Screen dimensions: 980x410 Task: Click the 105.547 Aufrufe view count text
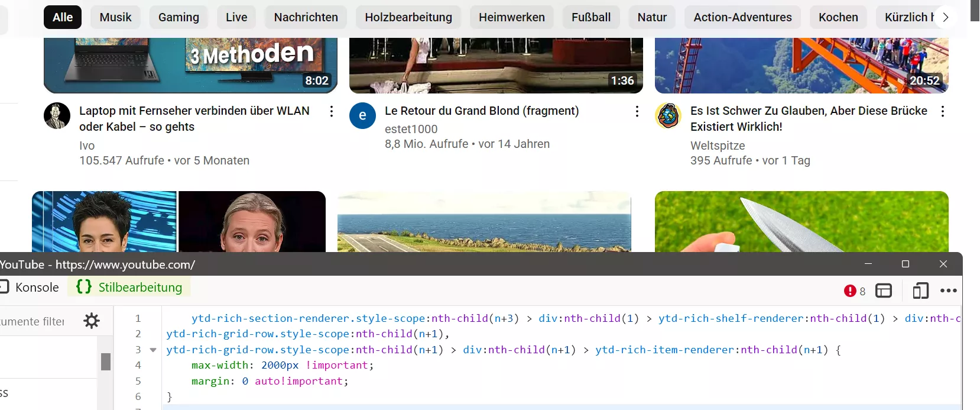(122, 161)
